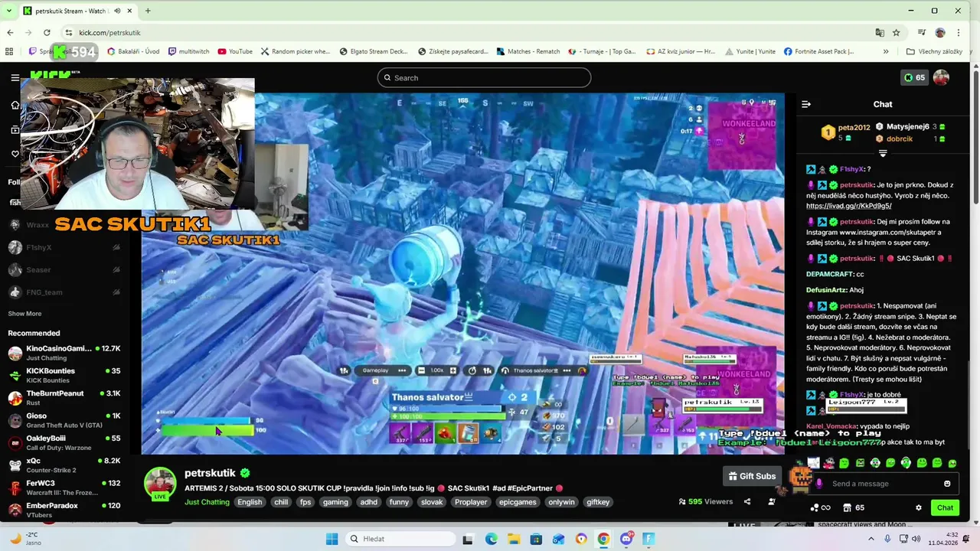Open followed channel F1shyX

[64, 247]
